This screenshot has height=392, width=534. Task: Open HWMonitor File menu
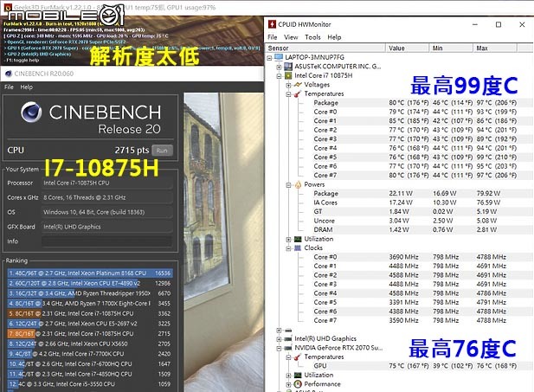pos(272,37)
